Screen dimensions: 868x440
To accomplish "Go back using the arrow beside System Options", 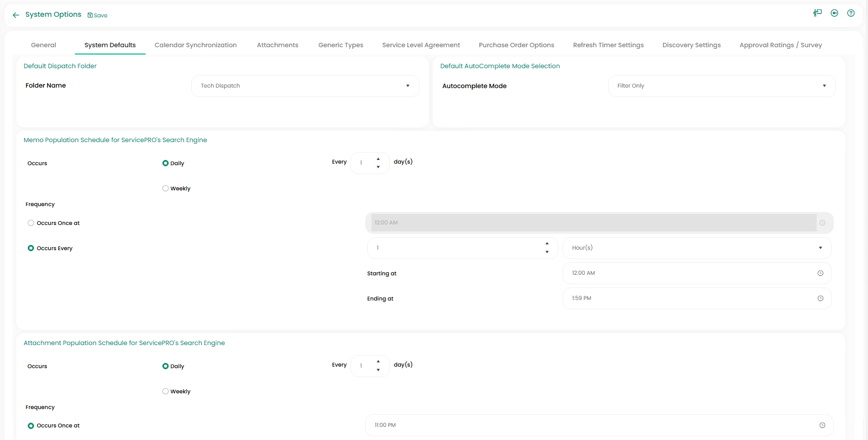I will click(x=16, y=15).
